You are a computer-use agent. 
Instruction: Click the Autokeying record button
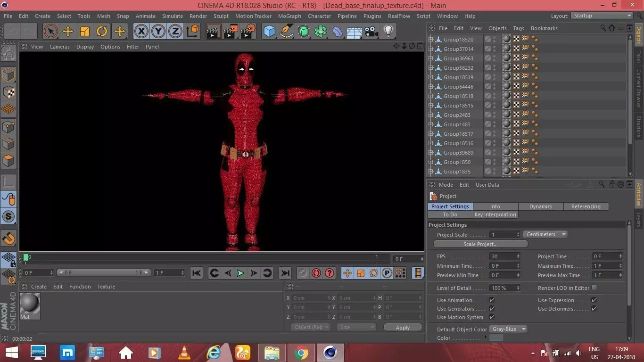(x=316, y=273)
